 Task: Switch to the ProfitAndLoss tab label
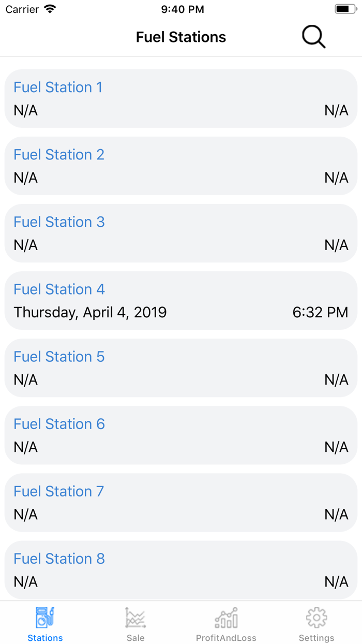(x=226, y=638)
